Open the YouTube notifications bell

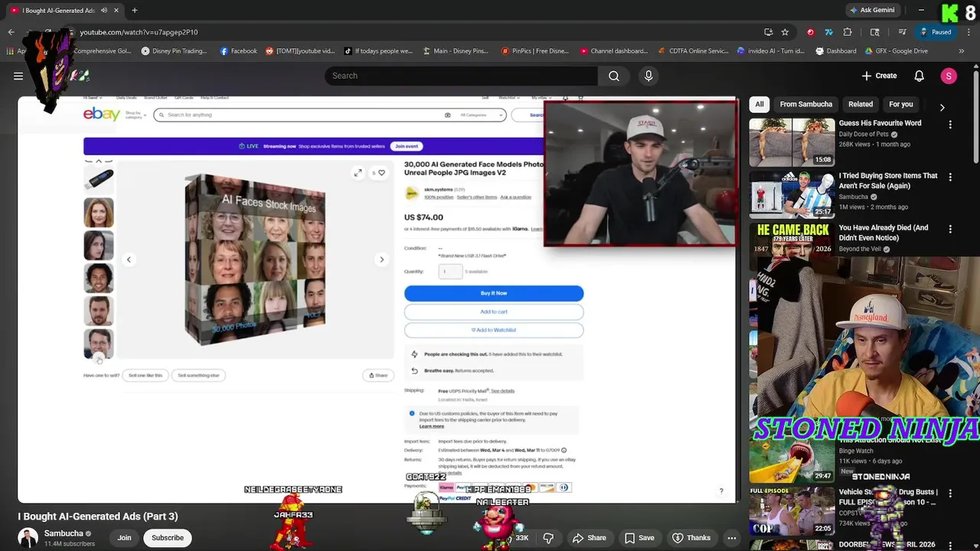pyautogui.click(x=919, y=76)
